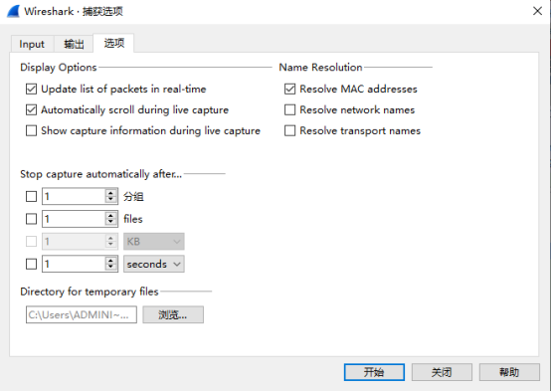551x392 pixels.
Task: Toggle Update list of packets in real-time
Action: point(31,89)
